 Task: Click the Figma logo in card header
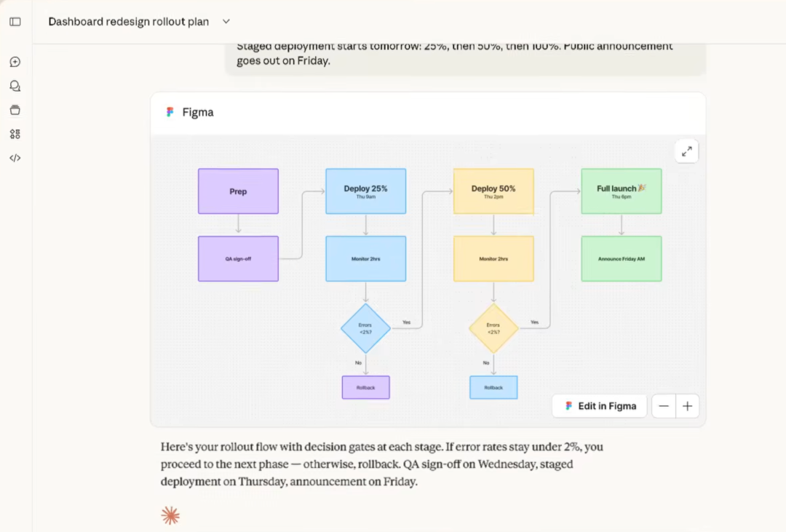pos(170,112)
